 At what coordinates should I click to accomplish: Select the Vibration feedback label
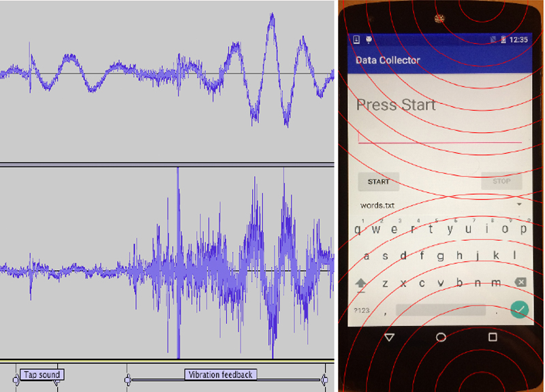220,374
